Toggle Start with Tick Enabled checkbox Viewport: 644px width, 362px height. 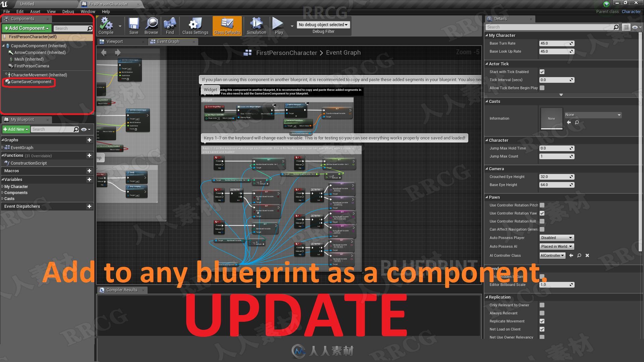pos(542,72)
